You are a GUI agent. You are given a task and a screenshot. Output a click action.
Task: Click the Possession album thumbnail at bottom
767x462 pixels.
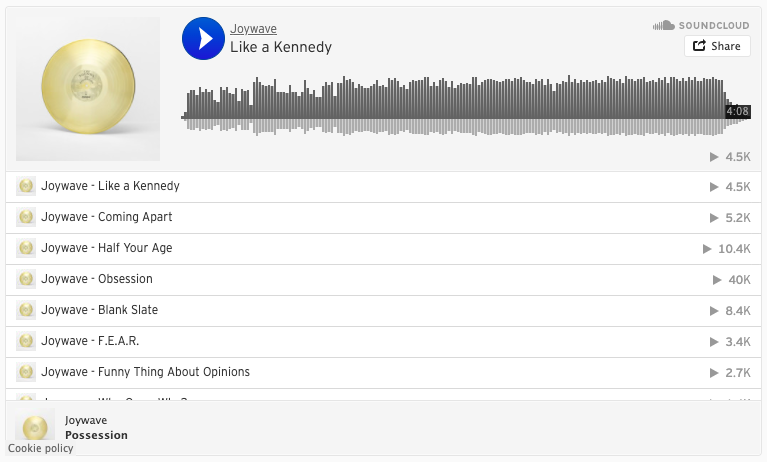36,427
